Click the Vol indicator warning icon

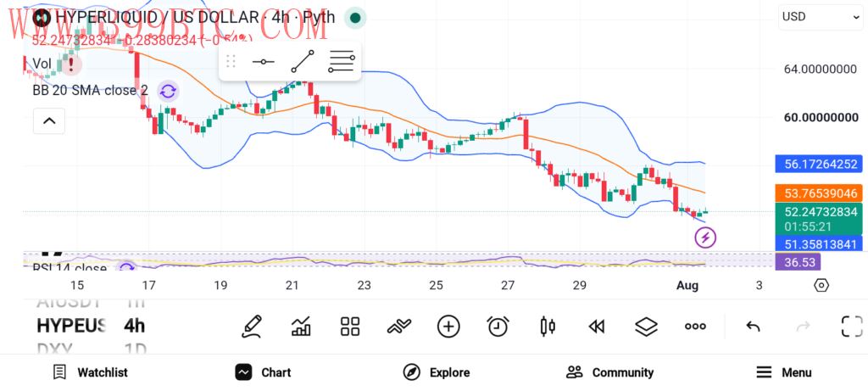tap(71, 64)
